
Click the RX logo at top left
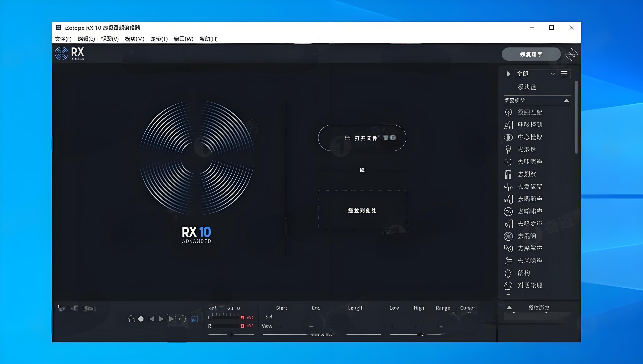coord(70,53)
